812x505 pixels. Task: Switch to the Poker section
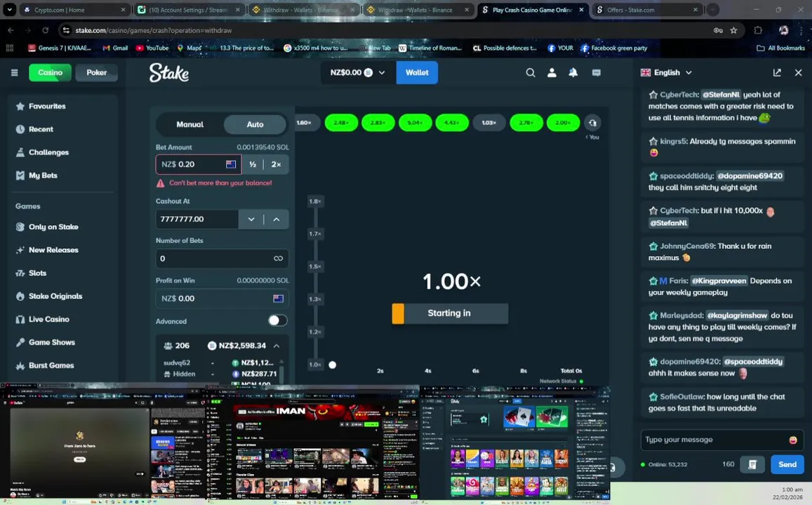pos(96,72)
